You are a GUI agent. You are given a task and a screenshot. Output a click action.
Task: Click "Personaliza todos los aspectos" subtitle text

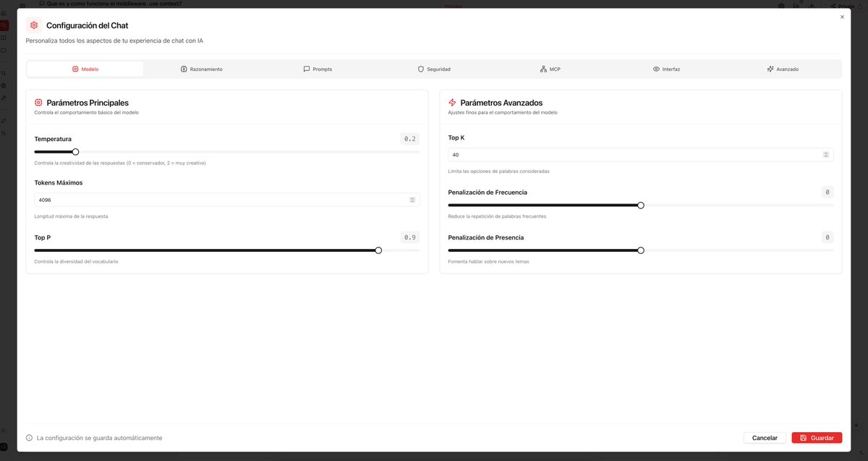click(114, 41)
